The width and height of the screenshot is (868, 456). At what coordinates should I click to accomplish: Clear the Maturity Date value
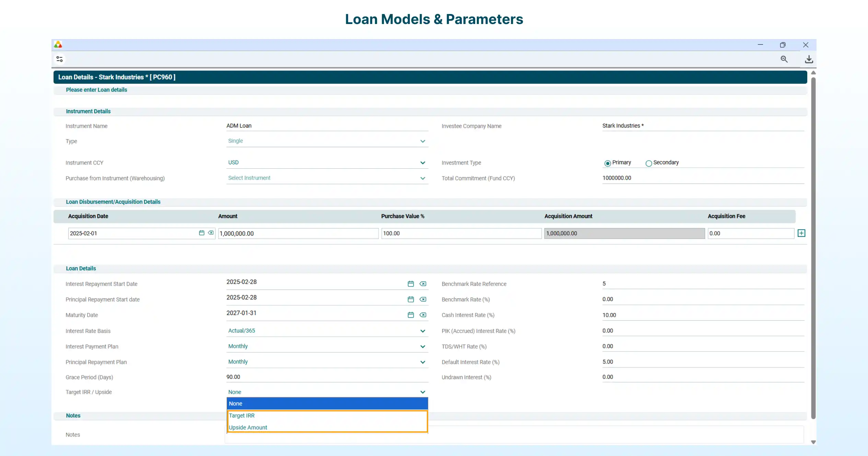(423, 315)
